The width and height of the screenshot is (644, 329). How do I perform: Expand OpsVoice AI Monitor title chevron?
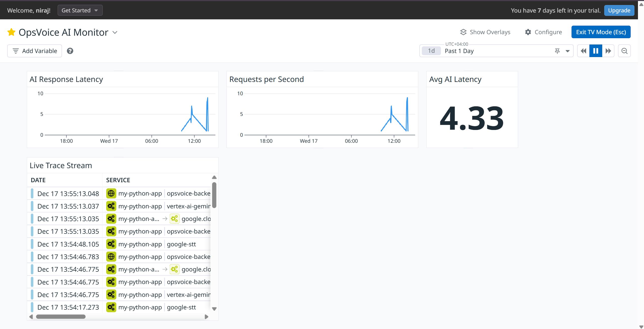115,32
